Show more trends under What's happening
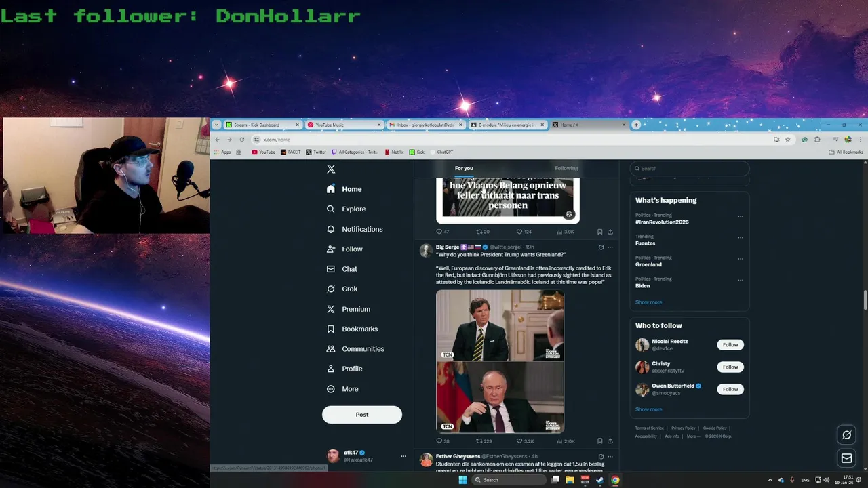Screen dimensions: 868x488 tap(648, 302)
